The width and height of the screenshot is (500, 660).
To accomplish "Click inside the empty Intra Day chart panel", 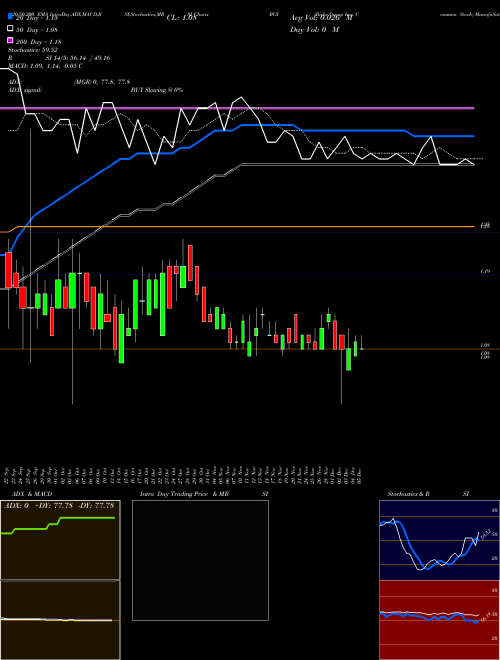I will [x=200, y=560].
